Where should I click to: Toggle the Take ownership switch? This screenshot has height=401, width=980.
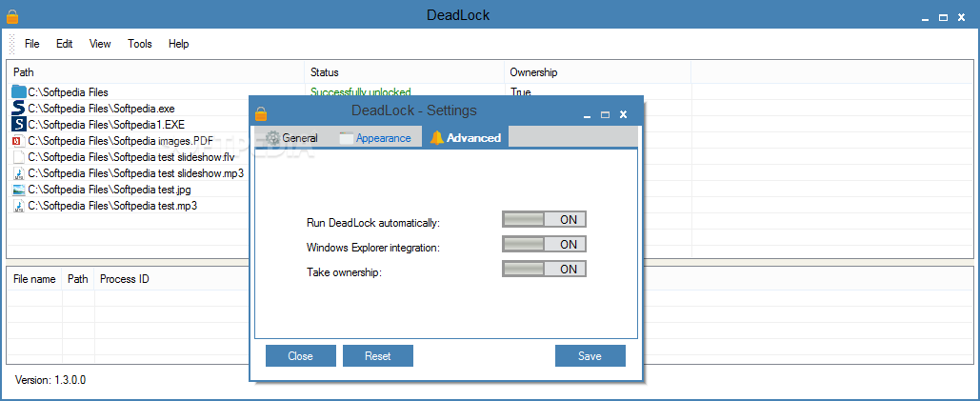[544, 270]
